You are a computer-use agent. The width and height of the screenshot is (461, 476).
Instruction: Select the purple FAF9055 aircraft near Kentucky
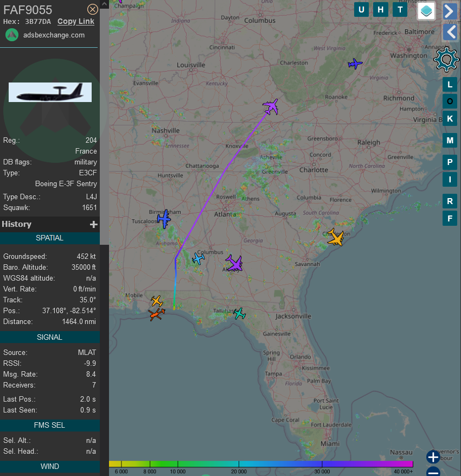tap(271, 106)
